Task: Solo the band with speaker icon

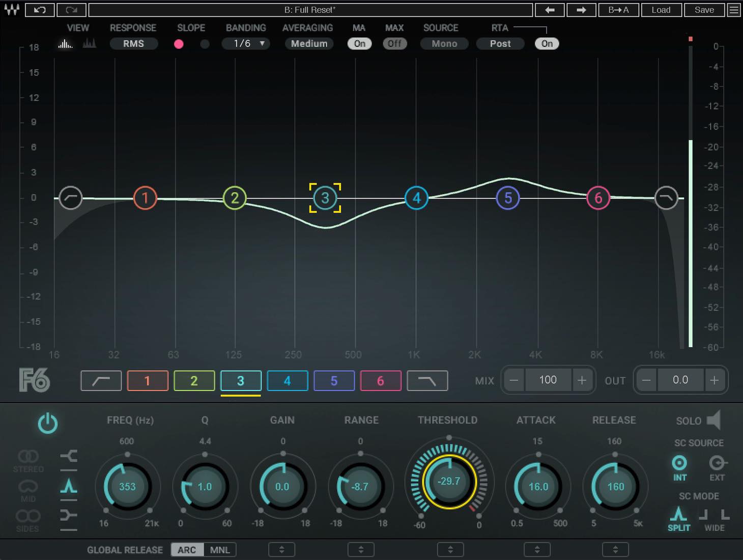Action: [714, 420]
